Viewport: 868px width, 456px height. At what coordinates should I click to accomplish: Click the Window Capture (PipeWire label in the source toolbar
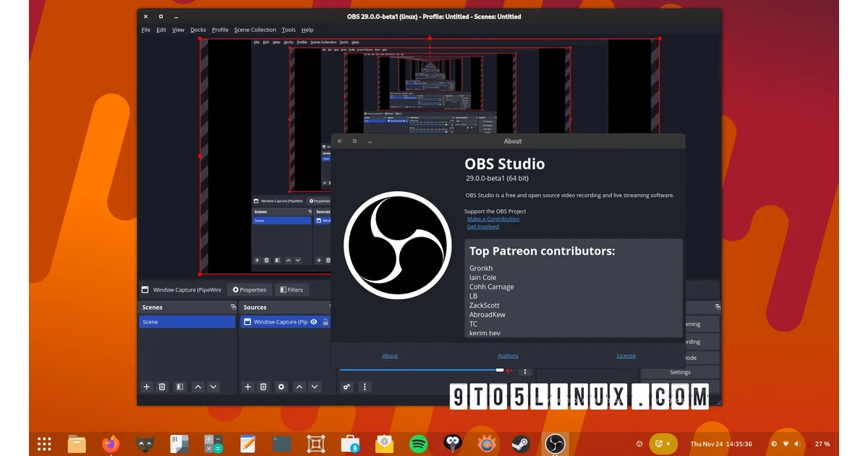point(187,290)
